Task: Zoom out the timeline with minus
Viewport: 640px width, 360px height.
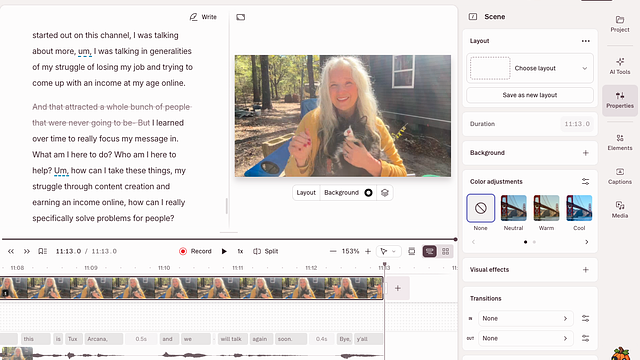Action: [x=333, y=251]
